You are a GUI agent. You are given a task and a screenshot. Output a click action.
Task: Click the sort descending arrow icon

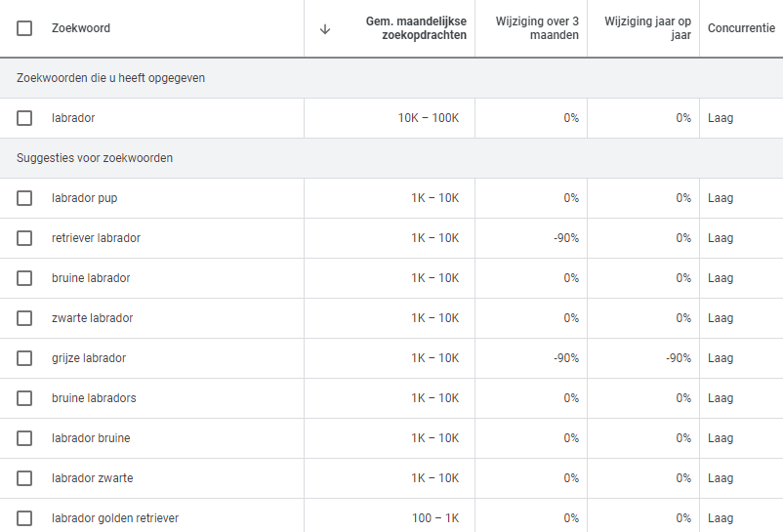[325, 28]
